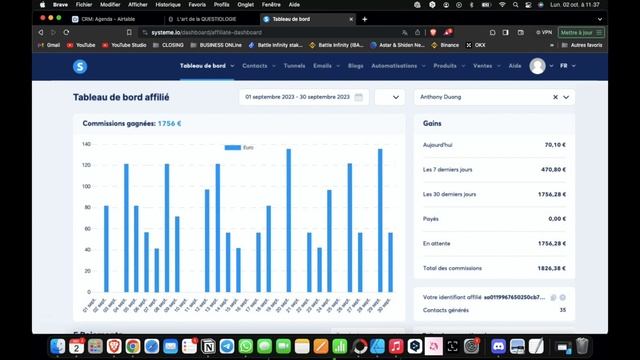This screenshot has width=640, height=360.
Task: Open Notion from the dock
Action: [208, 347]
